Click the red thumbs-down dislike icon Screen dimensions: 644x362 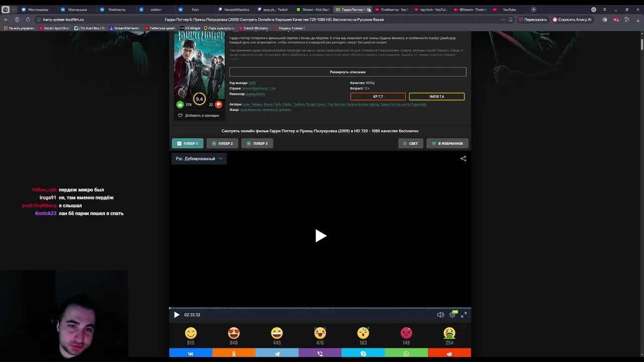[x=218, y=105]
